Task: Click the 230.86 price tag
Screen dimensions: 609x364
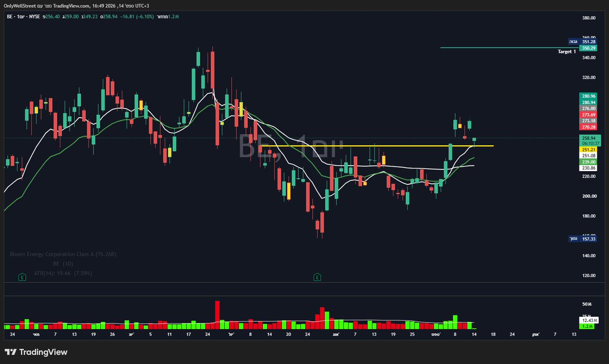Action: [588, 168]
